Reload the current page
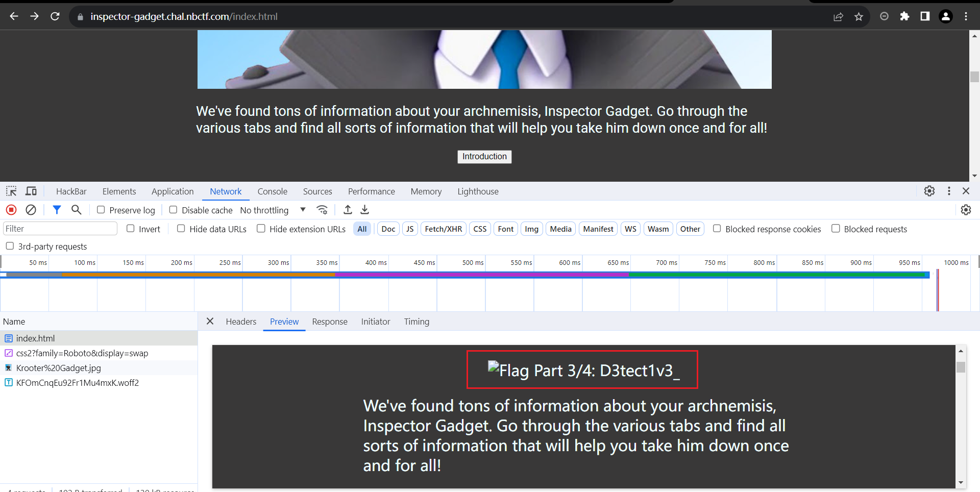This screenshot has width=980, height=492. (55, 16)
